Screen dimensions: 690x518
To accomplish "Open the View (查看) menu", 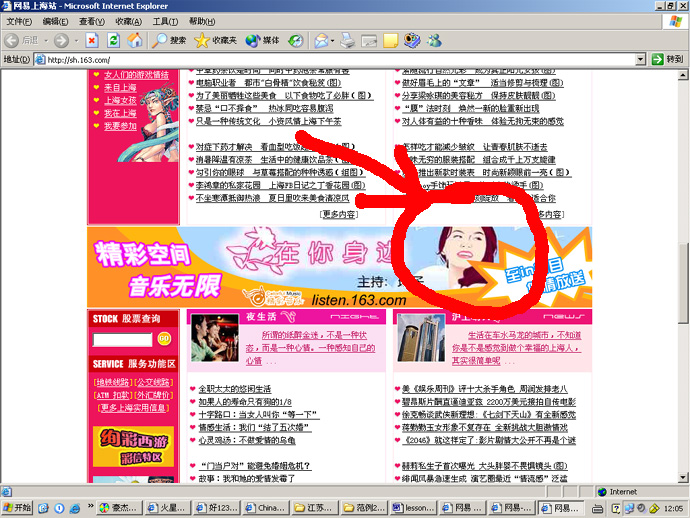I will (x=92, y=21).
